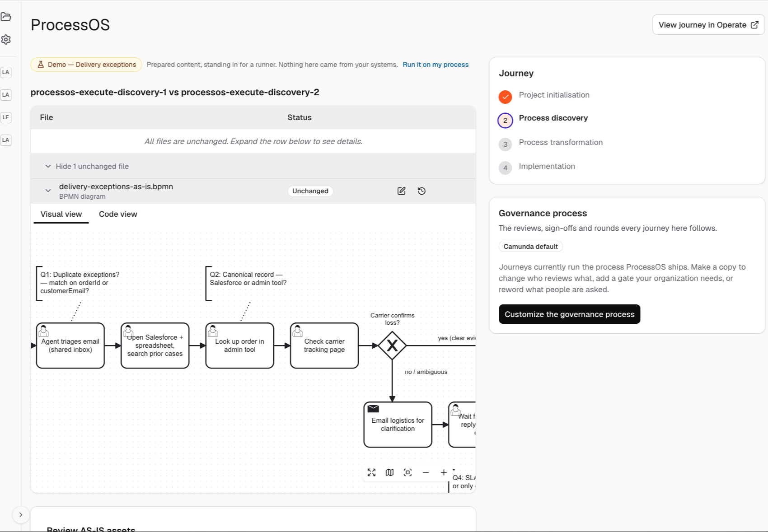Click the flask icon in the Demo badge
The image size is (768, 532).
click(x=41, y=65)
